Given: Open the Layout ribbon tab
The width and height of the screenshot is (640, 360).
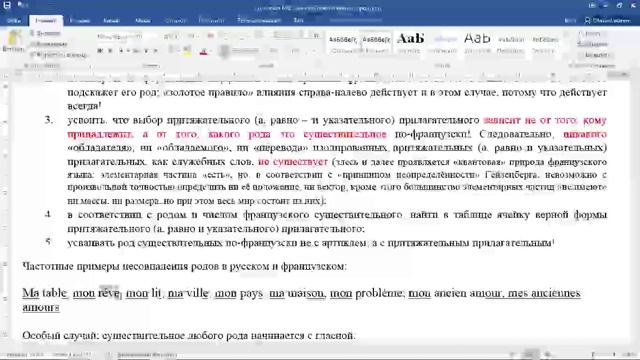Looking at the screenshot, I should [x=142, y=20].
